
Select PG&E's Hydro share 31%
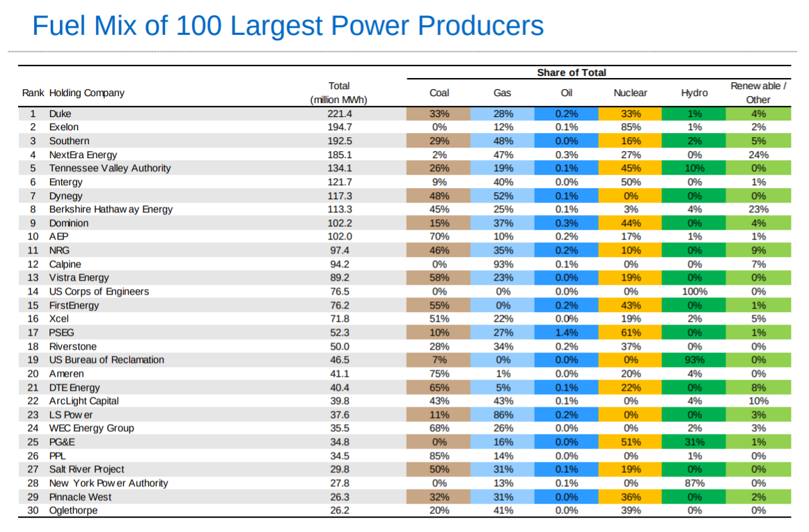pos(694,442)
